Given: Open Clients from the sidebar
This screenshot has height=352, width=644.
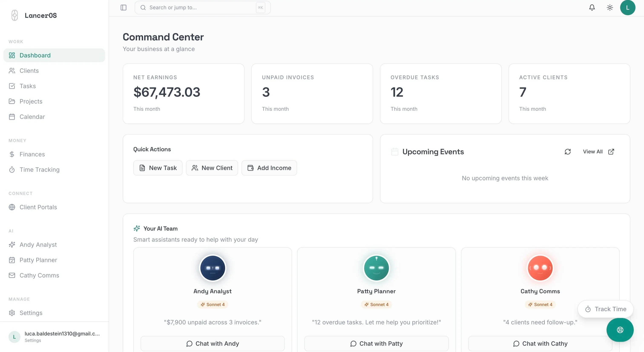Looking at the screenshot, I should coord(29,71).
